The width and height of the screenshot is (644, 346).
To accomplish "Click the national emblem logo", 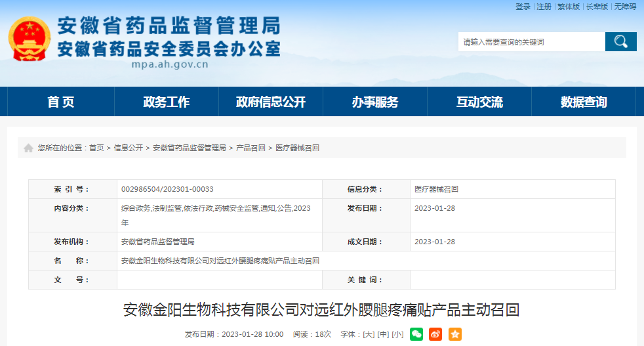I will pos(29,39).
